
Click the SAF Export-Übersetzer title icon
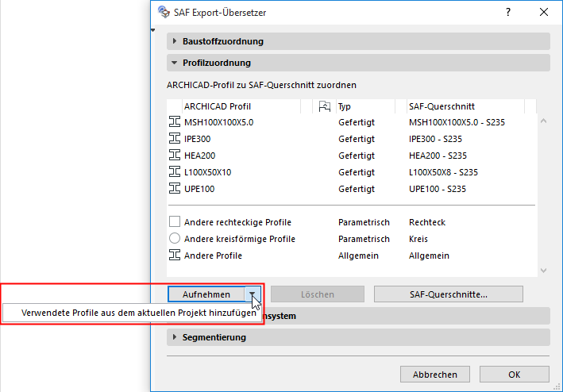tap(164, 12)
